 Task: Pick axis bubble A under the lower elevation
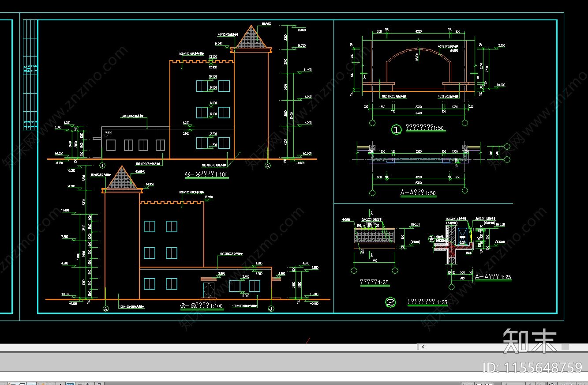coord(105,309)
